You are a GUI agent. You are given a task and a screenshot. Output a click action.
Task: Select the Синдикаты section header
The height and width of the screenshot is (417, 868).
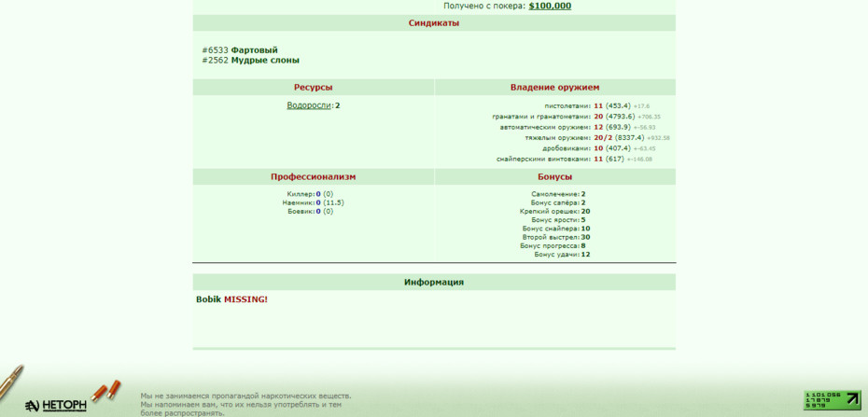pyautogui.click(x=434, y=23)
